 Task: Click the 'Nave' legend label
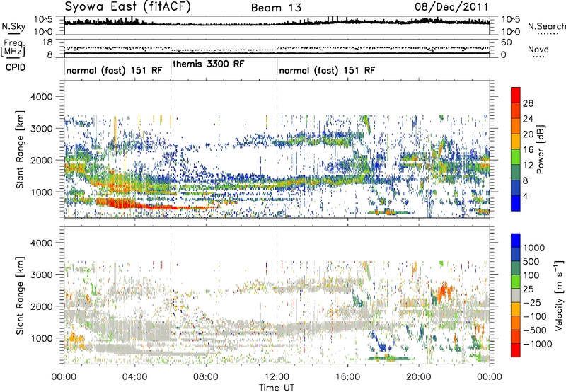(x=538, y=50)
